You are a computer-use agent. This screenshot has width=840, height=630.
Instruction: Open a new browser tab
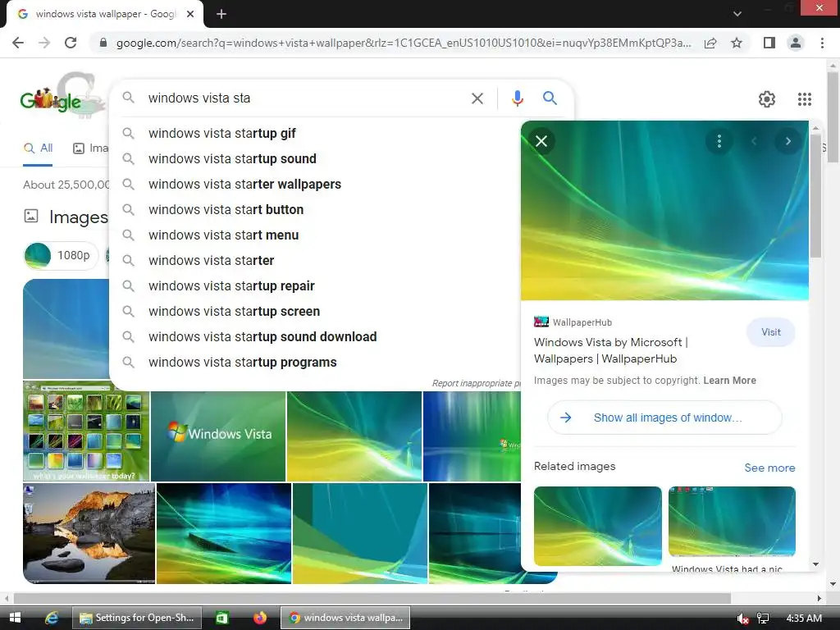[221, 14]
